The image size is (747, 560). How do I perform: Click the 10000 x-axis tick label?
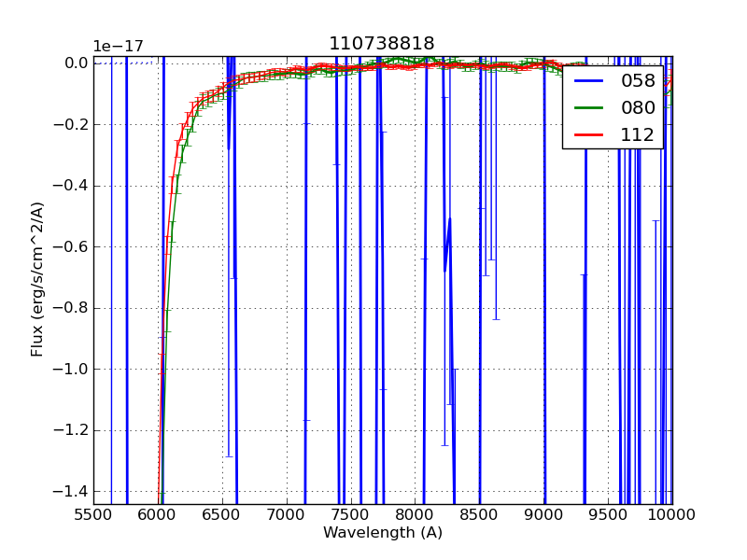pyautogui.click(x=671, y=514)
